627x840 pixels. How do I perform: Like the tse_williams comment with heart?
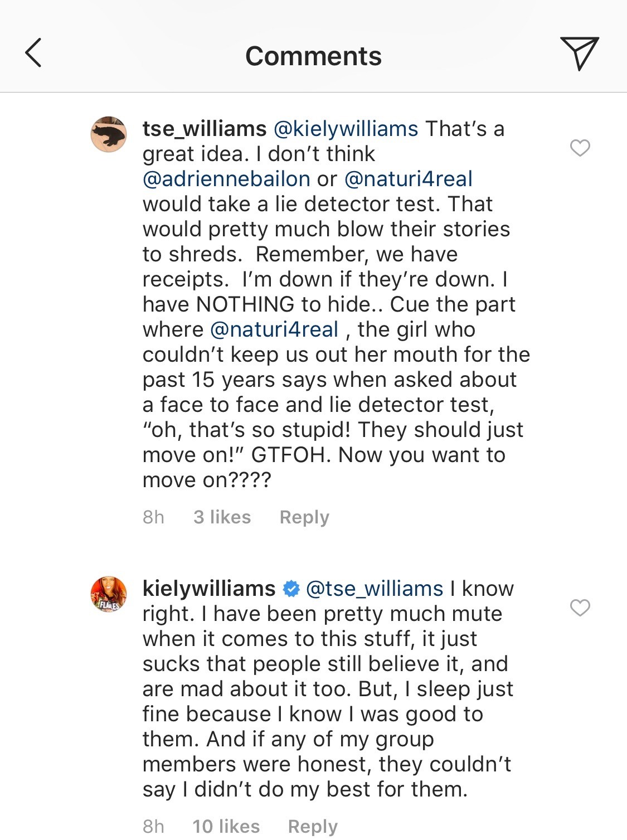[x=580, y=148]
